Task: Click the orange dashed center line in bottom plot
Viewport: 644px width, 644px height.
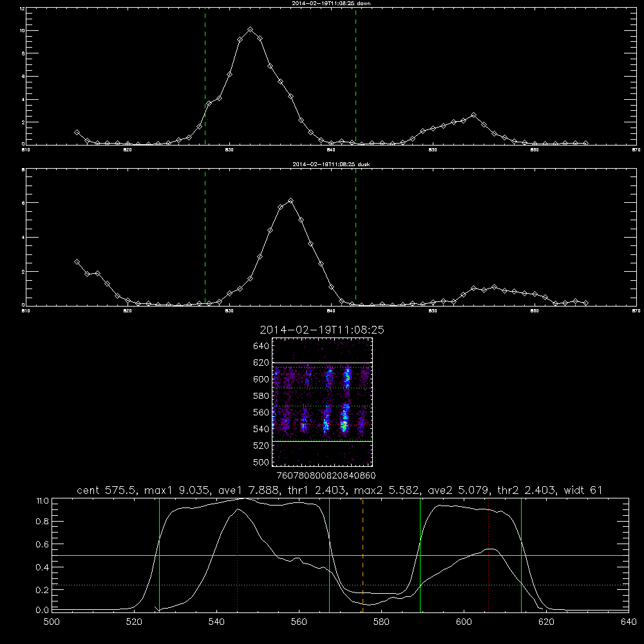Action: tap(363, 555)
